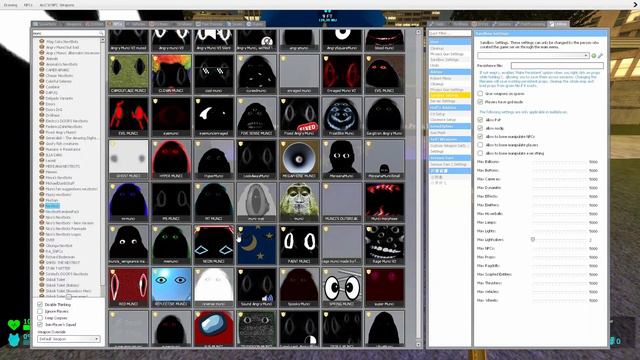Select the red Among Us crewmate munci thumbnail
This screenshot has height=360, width=640.
pyautogui.click(x=214, y=329)
